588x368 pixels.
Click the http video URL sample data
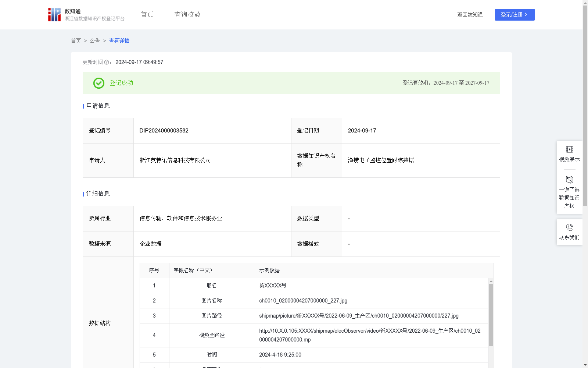(x=370, y=335)
